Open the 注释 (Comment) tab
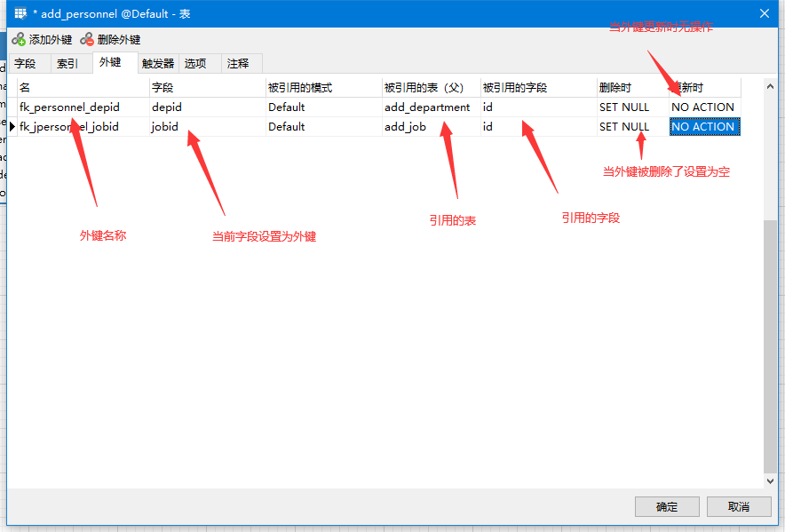This screenshot has height=532, width=785. [x=238, y=64]
